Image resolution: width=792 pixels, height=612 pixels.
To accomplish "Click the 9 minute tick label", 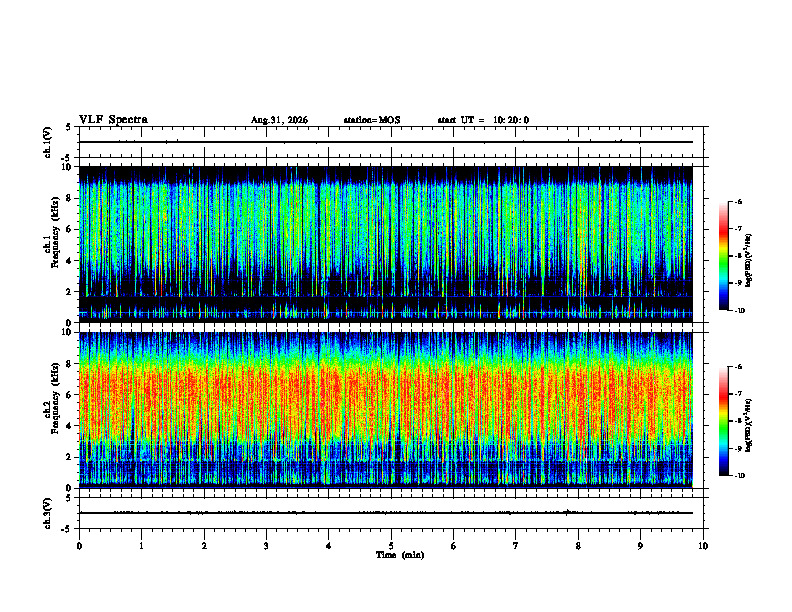I will 640,546.
